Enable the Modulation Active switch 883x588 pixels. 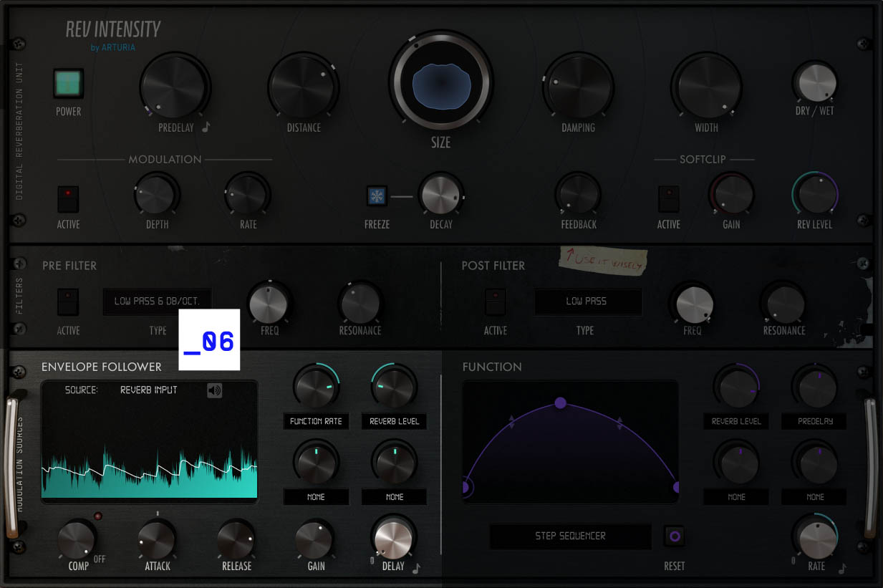tap(68, 198)
